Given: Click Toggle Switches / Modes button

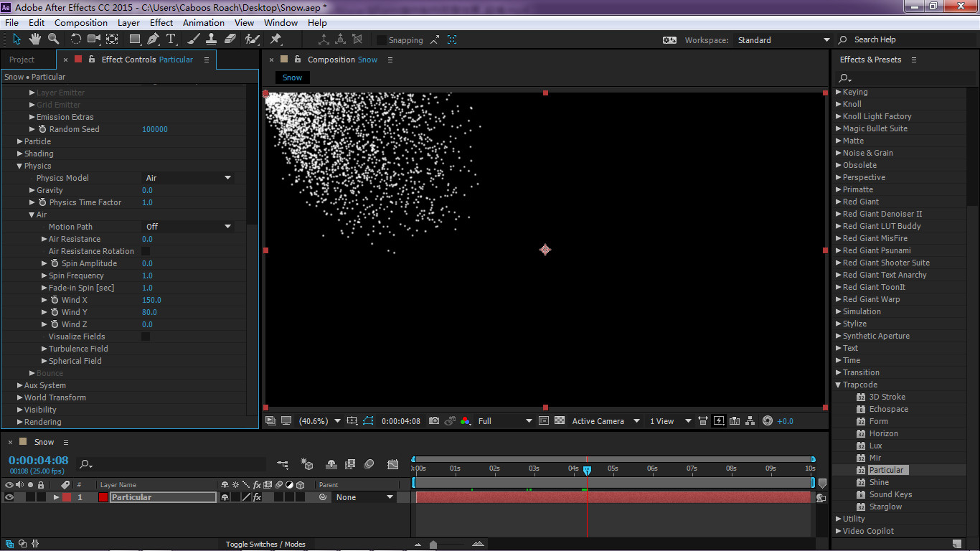Looking at the screenshot, I should click(265, 545).
